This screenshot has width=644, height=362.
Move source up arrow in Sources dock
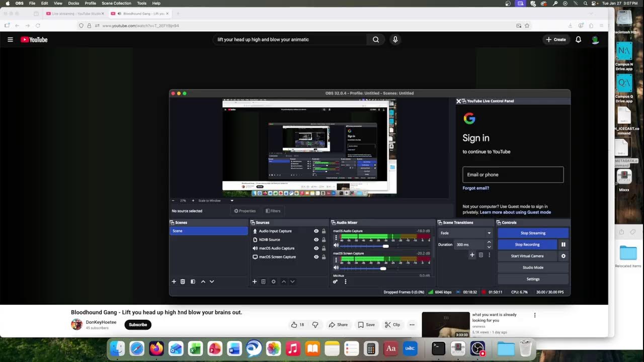point(284,282)
